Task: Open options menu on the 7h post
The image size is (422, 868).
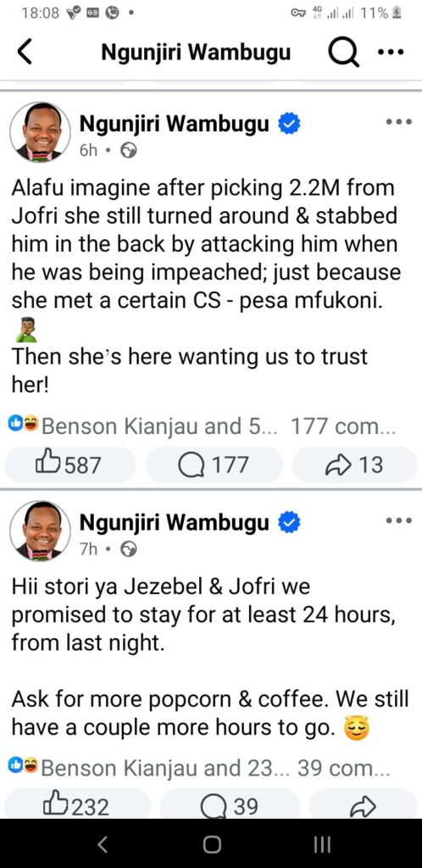Action: [x=399, y=520]
